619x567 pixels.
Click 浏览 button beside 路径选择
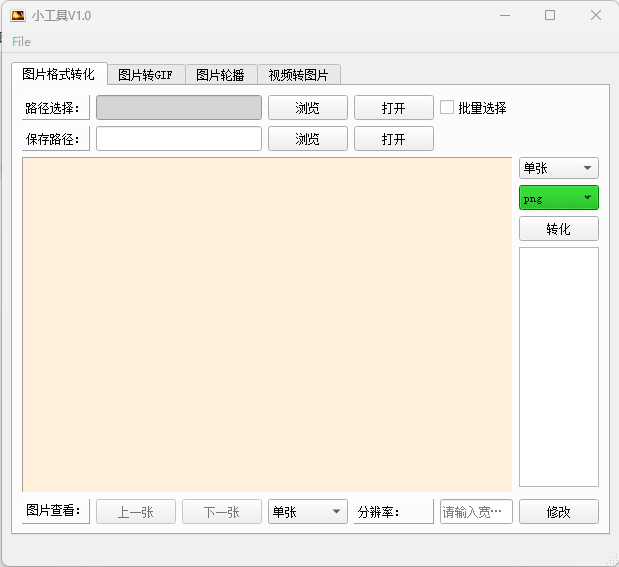point(308,107)
